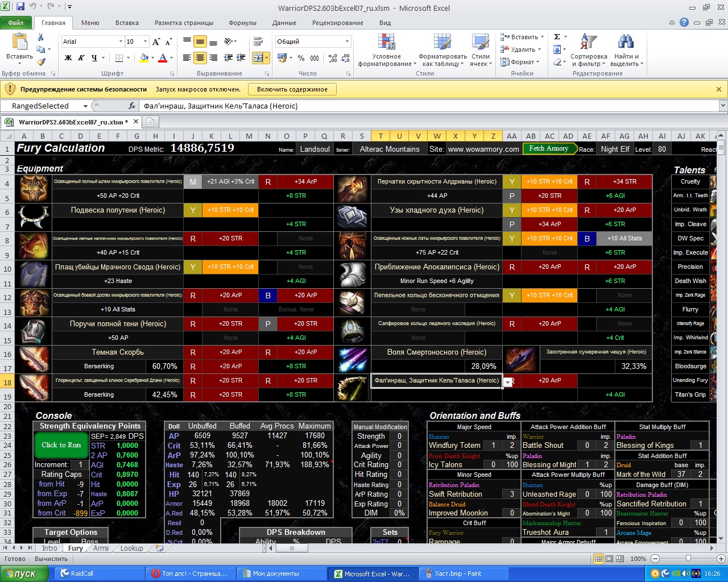728x582 pixels.
Task: Select the Format Painter brush
Action: coord(41,62)
